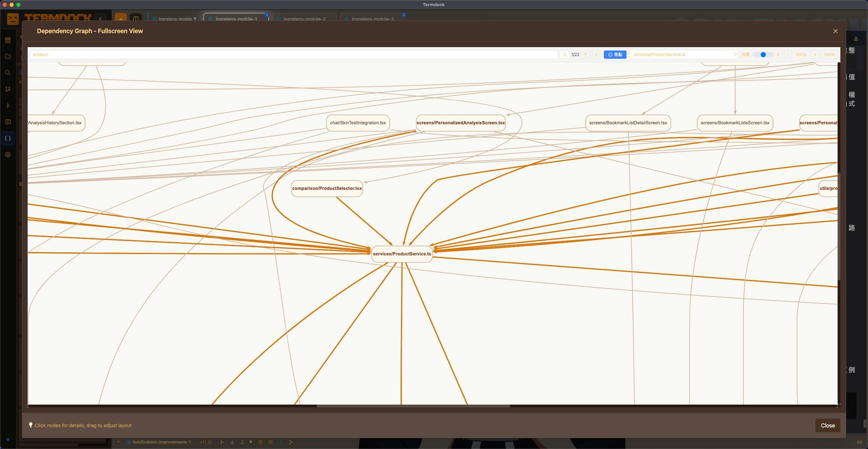Click the pull (download) icon in status bar

[x=232, y=442]
